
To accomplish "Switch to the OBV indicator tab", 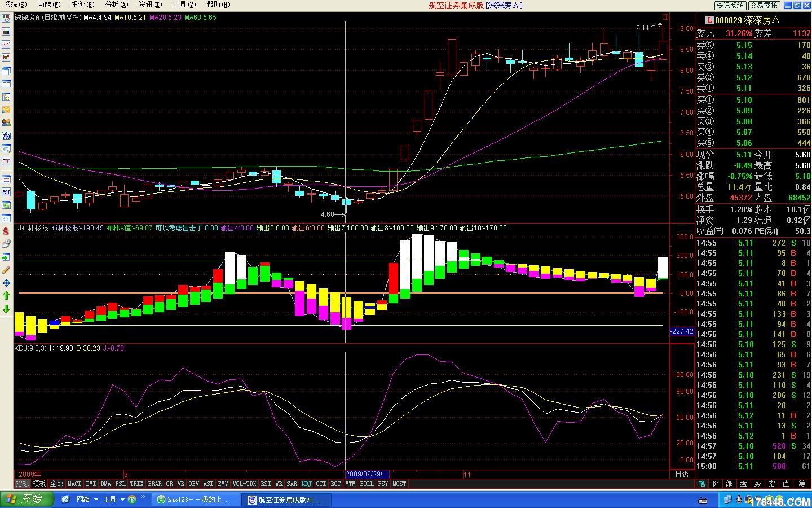I will pos(193,484).
